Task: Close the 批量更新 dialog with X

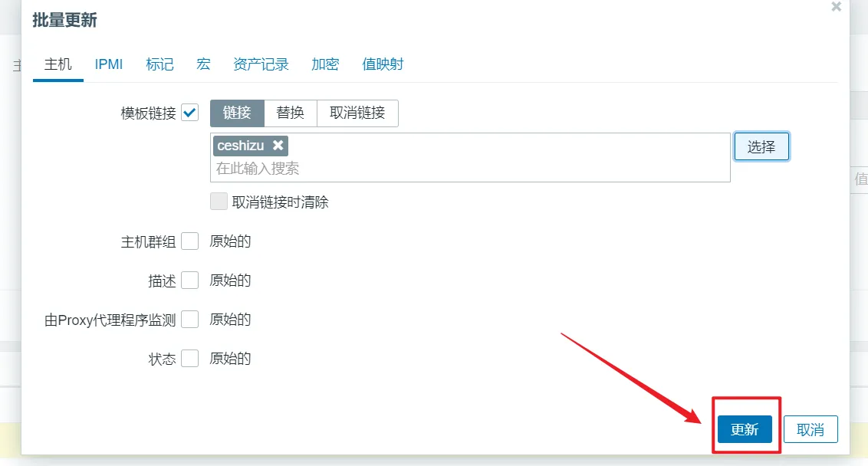Action: pos(836,7)
